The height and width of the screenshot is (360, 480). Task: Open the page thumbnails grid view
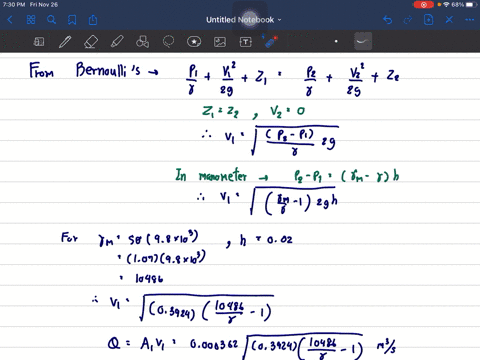click(x=31, y=20)
